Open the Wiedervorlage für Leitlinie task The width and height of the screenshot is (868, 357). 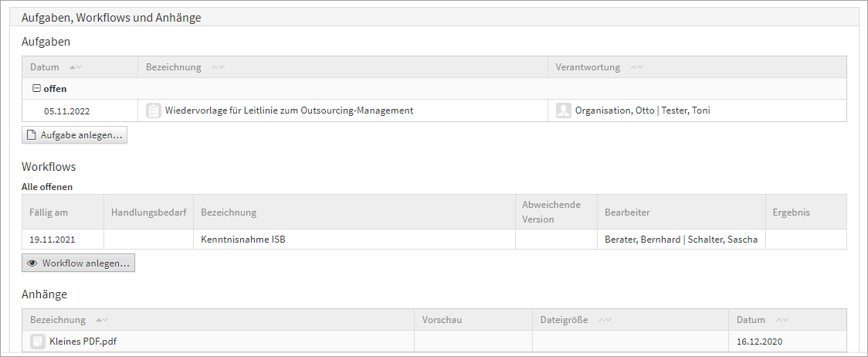tap(289, 110)
